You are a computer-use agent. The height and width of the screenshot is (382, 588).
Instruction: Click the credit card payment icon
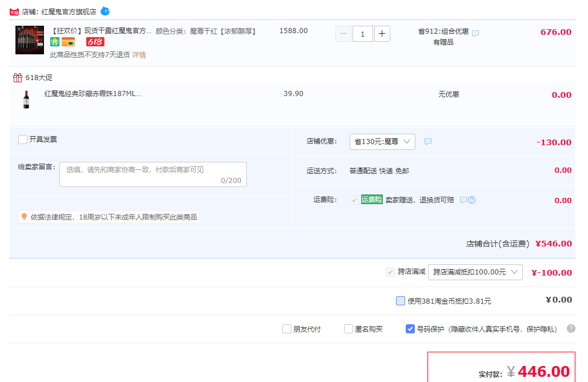(68, 42)
